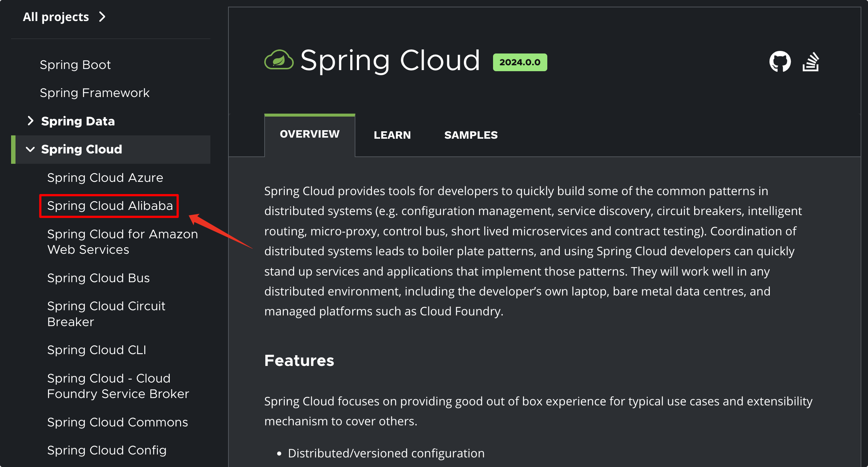Collapse the Spring Cloud section

[x=31, y=149]
